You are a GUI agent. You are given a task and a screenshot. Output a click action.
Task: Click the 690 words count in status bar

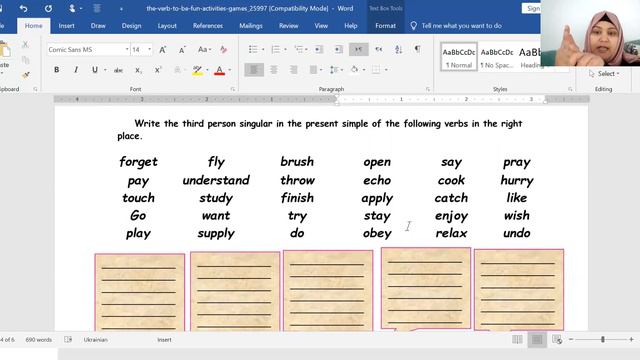[39, 340]
